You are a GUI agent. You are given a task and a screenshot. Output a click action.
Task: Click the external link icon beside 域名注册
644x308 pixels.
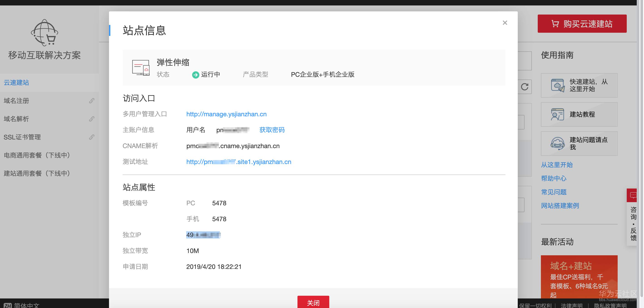tap(92, 101)
